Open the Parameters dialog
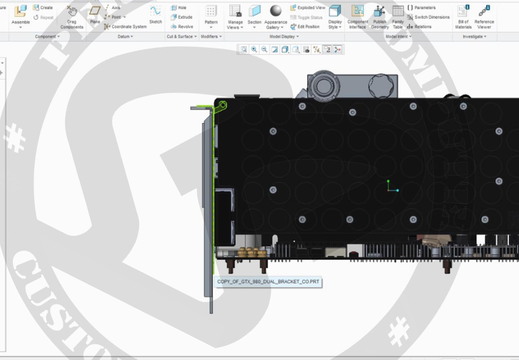 click(421, 7)
